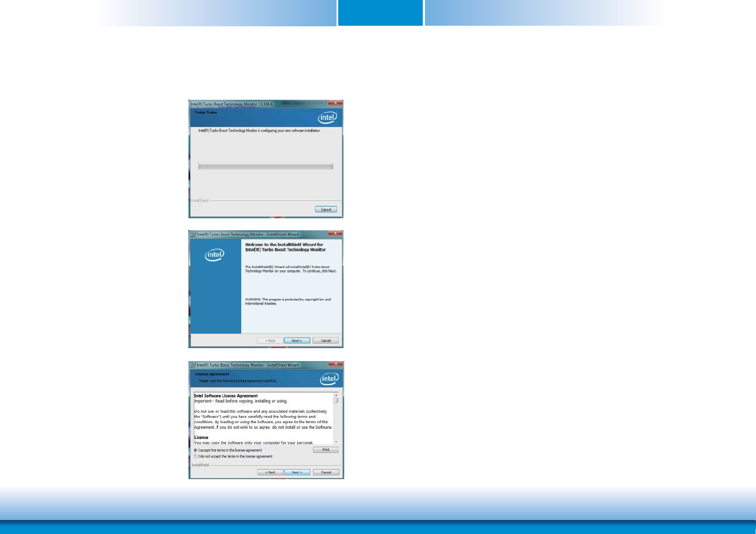
Task: Click the license text scrollbar down arrow
Action: point(336,442)
